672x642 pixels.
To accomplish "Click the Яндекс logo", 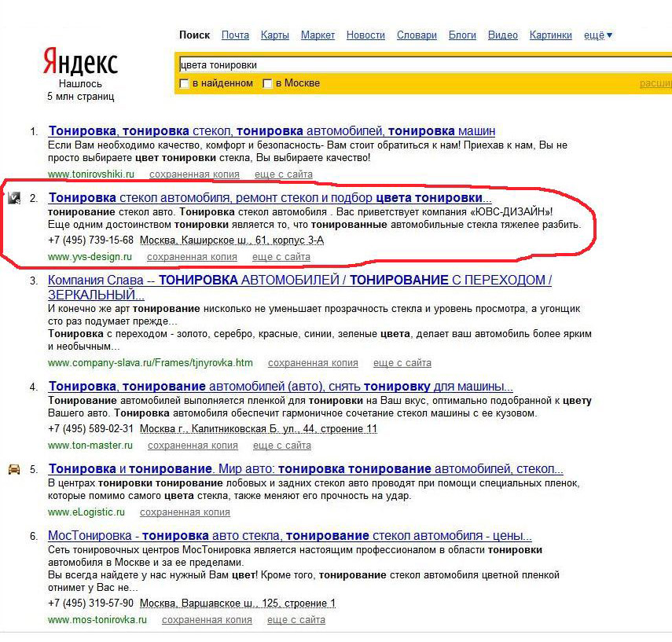I will tap(80, 61).
